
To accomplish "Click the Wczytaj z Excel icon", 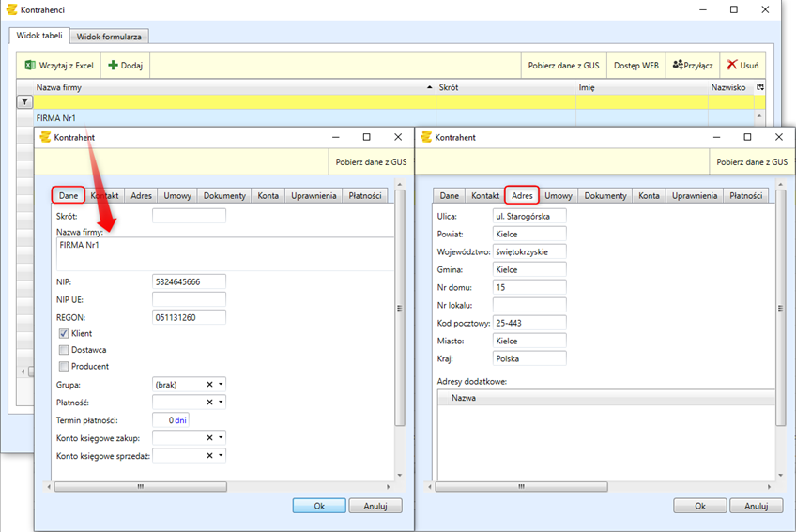I will tap(30, 65).
